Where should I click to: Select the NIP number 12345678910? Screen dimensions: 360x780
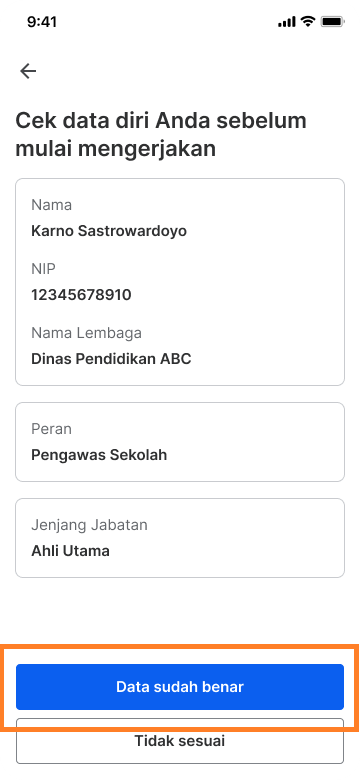(x=81, y=295)
